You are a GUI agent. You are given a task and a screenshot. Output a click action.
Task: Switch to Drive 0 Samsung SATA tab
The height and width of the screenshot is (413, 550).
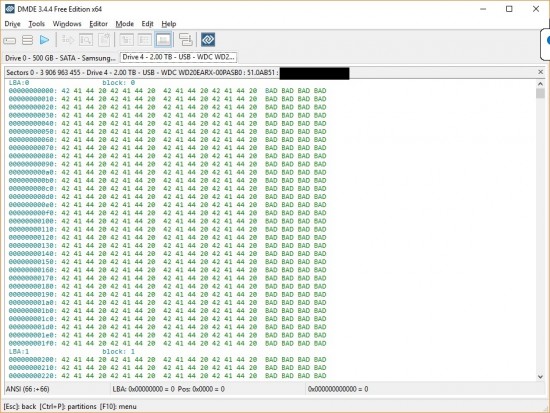tap(60, 58)
